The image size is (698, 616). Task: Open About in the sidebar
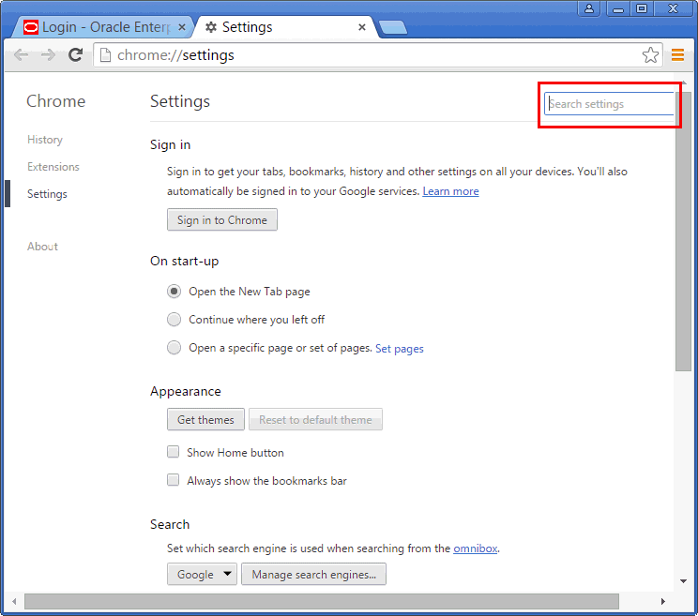(43, 247)
